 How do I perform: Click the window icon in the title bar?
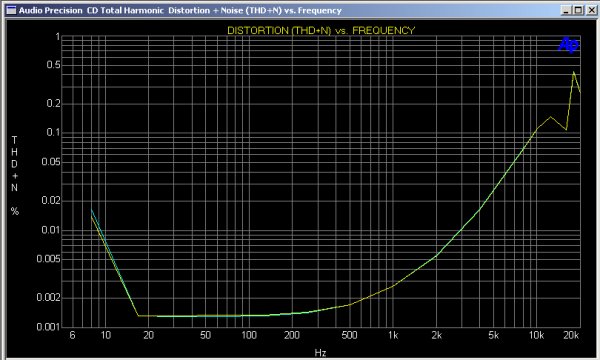tap(12, 10)
